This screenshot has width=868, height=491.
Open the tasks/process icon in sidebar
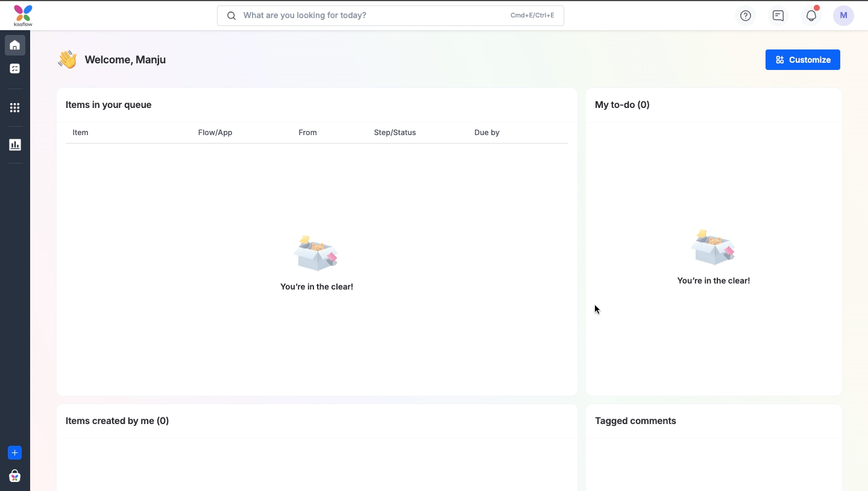point(14,68)
